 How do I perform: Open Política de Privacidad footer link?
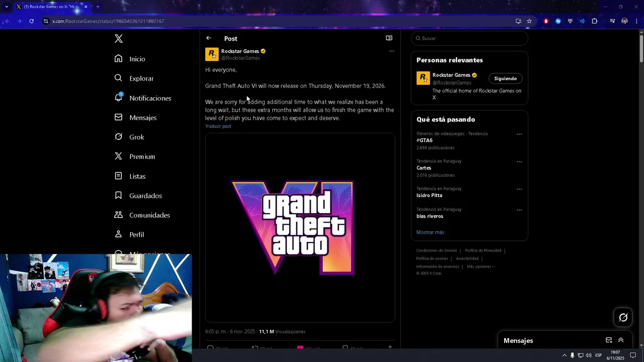(x=483, y=250)
